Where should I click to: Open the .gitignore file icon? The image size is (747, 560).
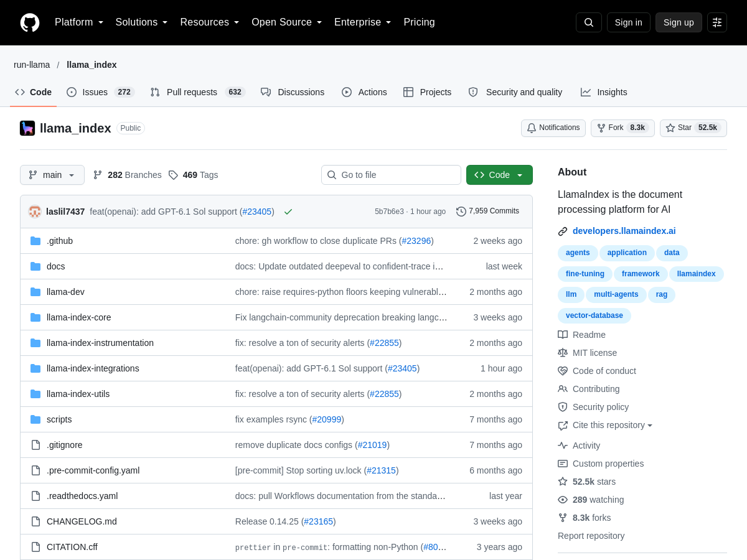[35, 445]
